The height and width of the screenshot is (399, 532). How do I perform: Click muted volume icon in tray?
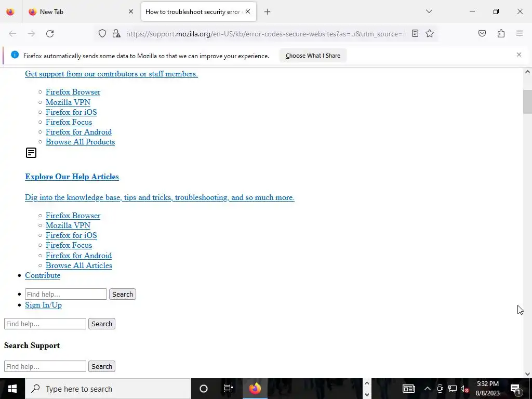pyautogui.click(x=464, y=389)
